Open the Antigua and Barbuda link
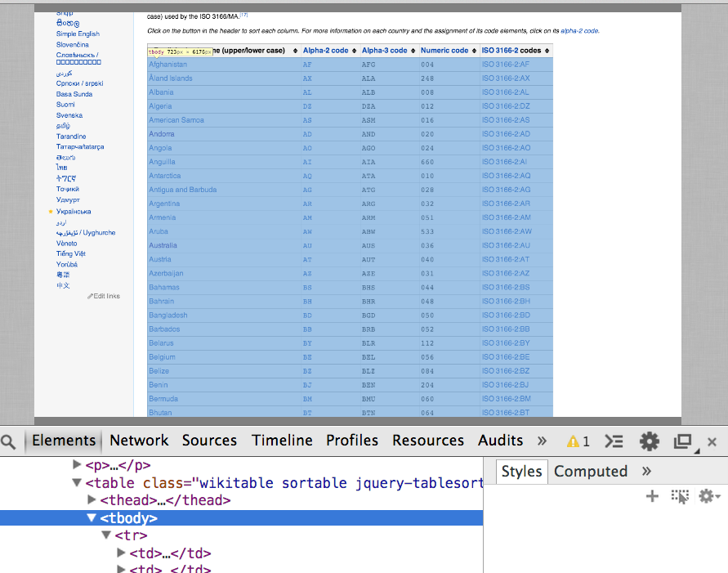The height and width of the screenshot is (573, 728). pyautogui.click(x=182, y=190)
